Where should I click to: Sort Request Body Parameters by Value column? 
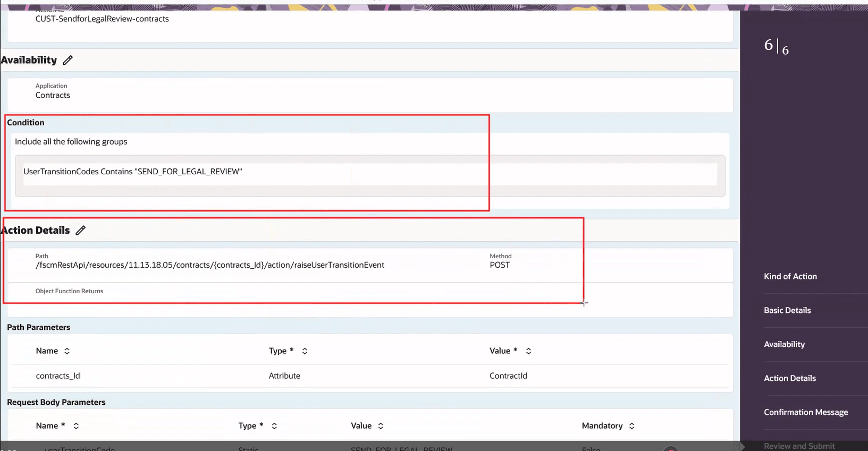pos(381,426)
